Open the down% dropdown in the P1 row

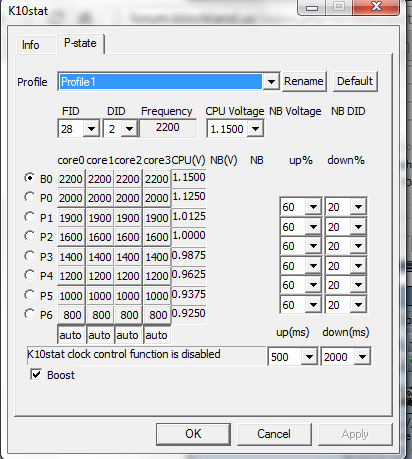click(358, 227)
